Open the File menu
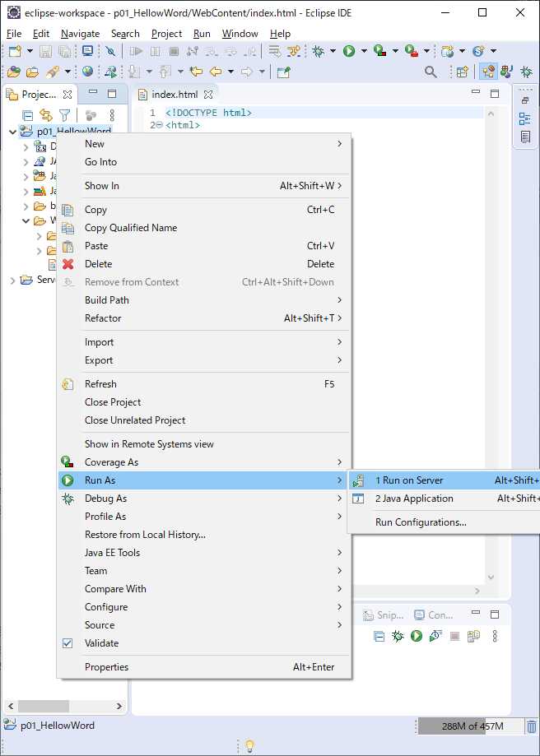The image size is (540, 756). [x=14, y=34]
